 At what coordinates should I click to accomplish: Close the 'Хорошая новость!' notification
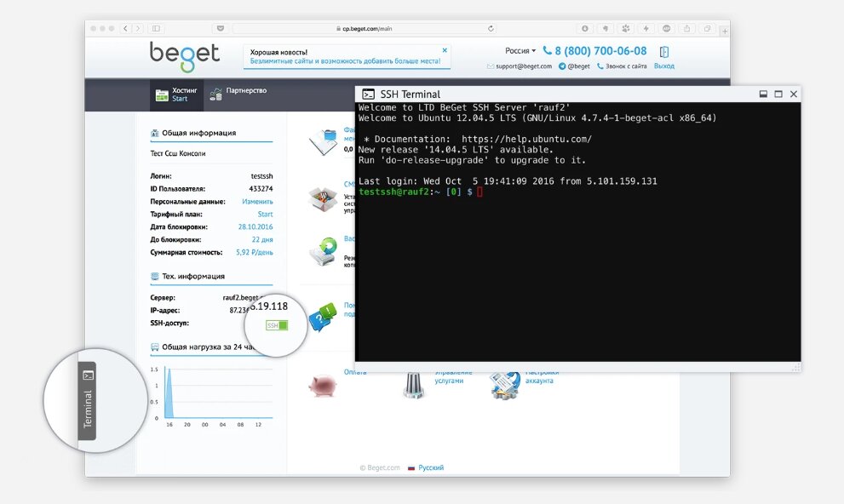(x=445, y=50)
